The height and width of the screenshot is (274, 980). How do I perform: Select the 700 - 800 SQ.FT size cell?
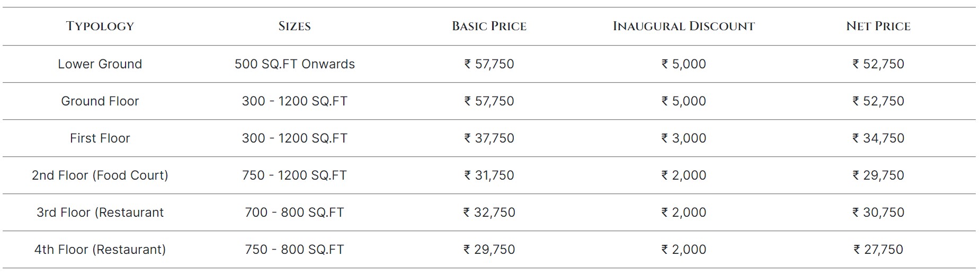tap(295, 213)
